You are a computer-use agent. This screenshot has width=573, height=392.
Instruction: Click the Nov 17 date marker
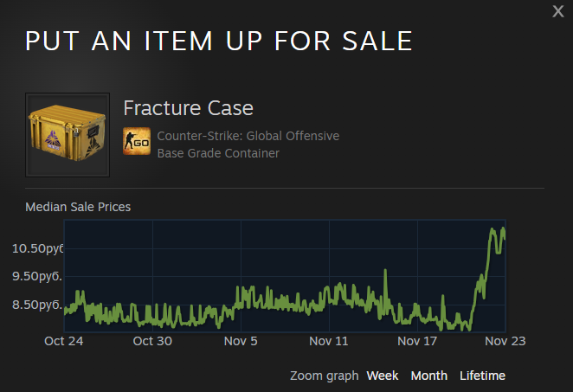click(x=417, y=341)
